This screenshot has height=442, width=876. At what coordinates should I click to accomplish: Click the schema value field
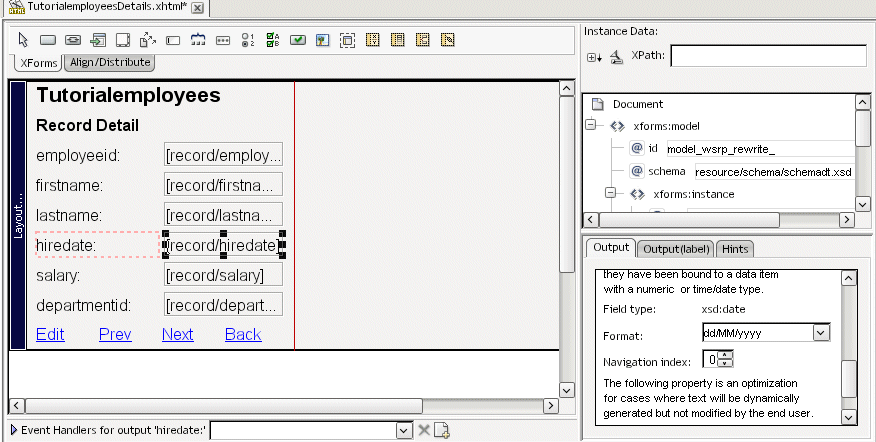pos(774,172)
